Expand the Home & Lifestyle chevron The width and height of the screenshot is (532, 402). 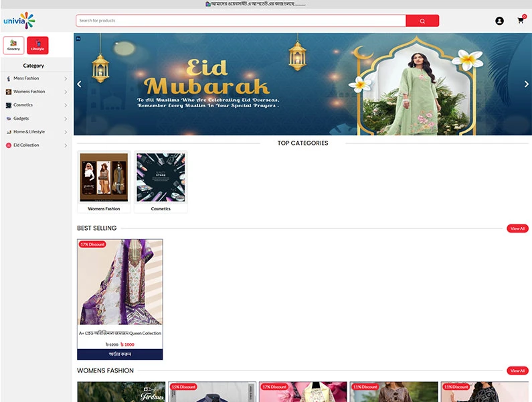pos(66,132)
